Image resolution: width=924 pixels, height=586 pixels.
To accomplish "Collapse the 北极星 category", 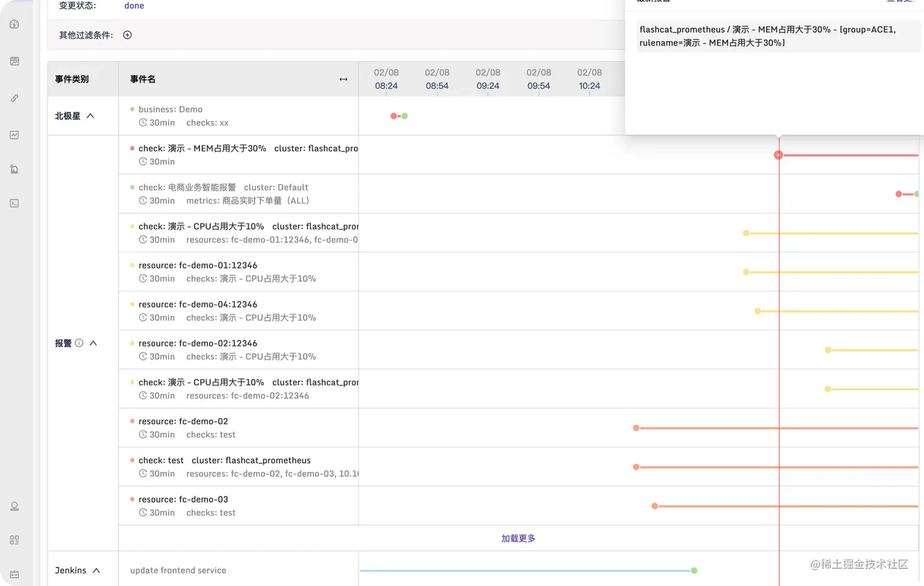I will point(90,116).
